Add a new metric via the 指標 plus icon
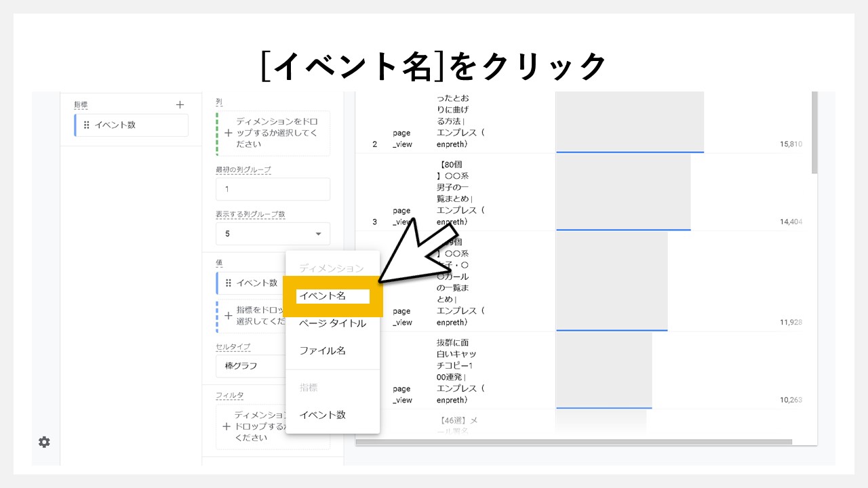868x488 pixels. 180,104
